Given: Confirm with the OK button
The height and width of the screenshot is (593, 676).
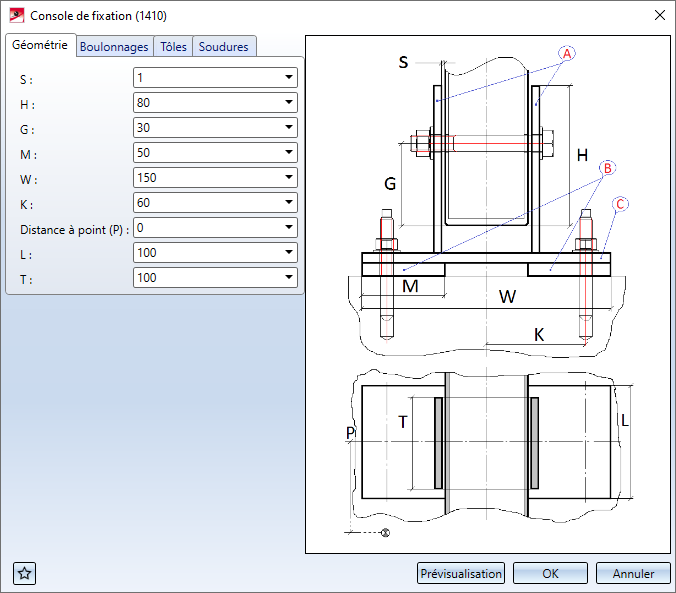Looking at the screenshot, I should 550,573.
